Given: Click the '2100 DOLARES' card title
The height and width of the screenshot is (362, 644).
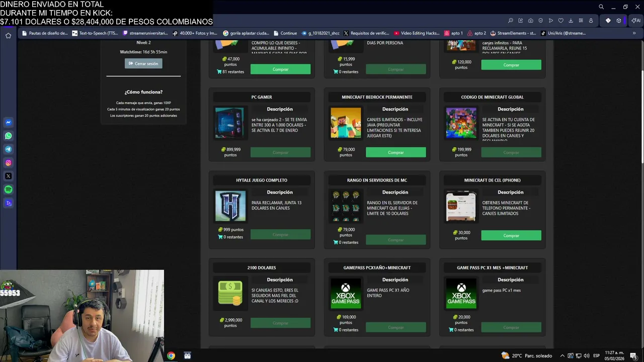Looking at the screenshot, I should click(262, 267).
